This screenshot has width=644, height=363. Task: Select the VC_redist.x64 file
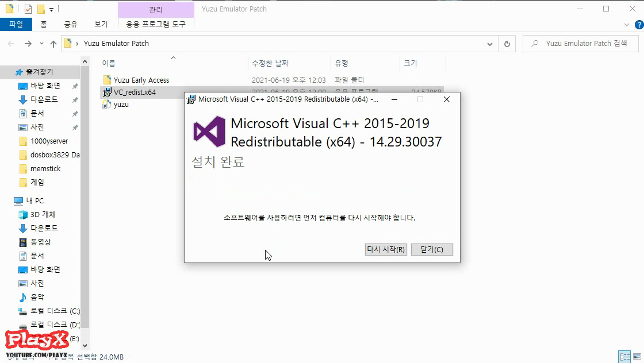[x=135, y=92]
